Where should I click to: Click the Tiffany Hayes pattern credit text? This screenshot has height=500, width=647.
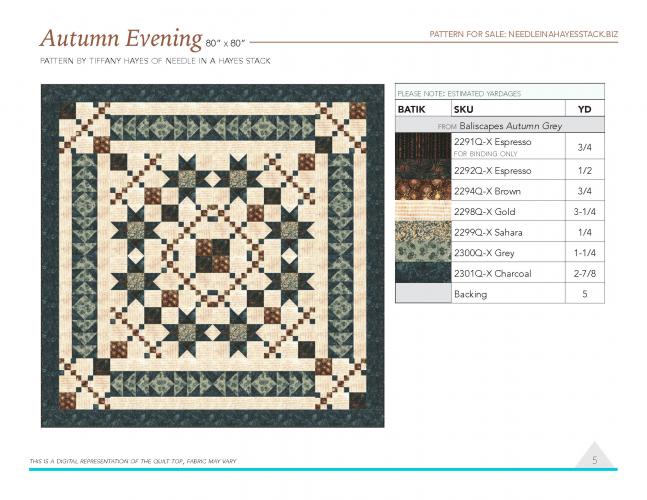(x=154, y=61)
